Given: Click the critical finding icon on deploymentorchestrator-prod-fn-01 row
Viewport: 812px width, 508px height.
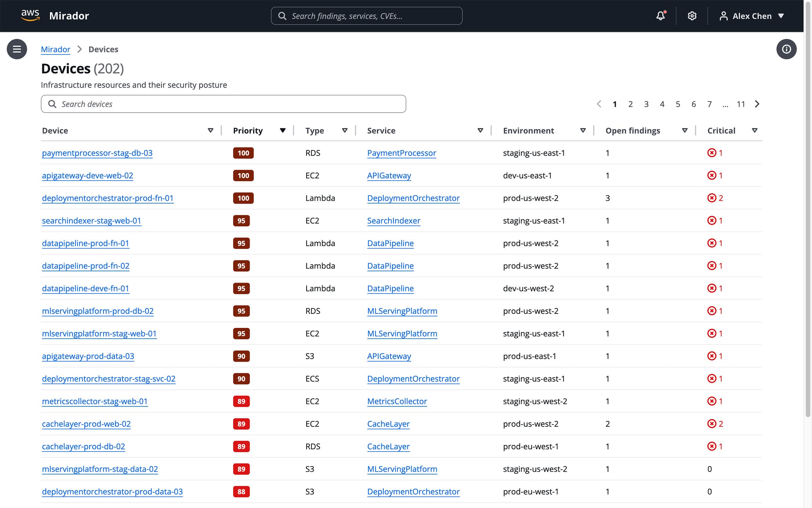Looking at the screenshot, I should click(x=712, y=198).
